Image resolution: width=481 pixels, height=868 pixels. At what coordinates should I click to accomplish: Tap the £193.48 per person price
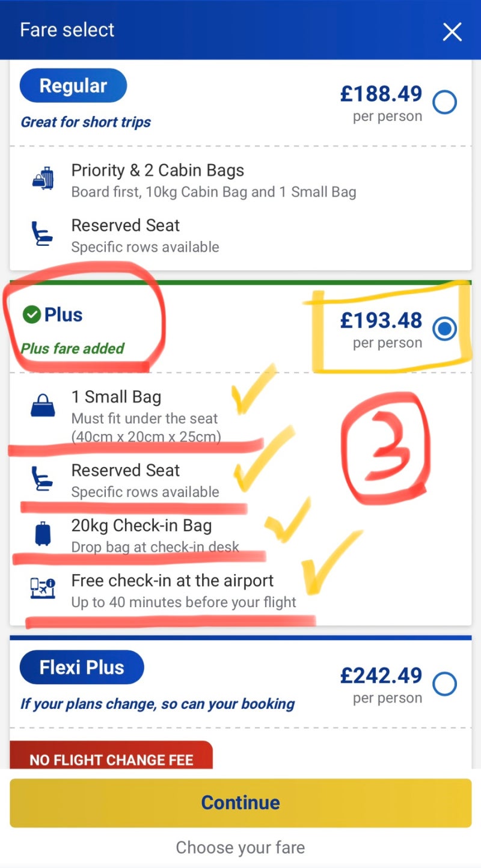click(x=381, y=328)
